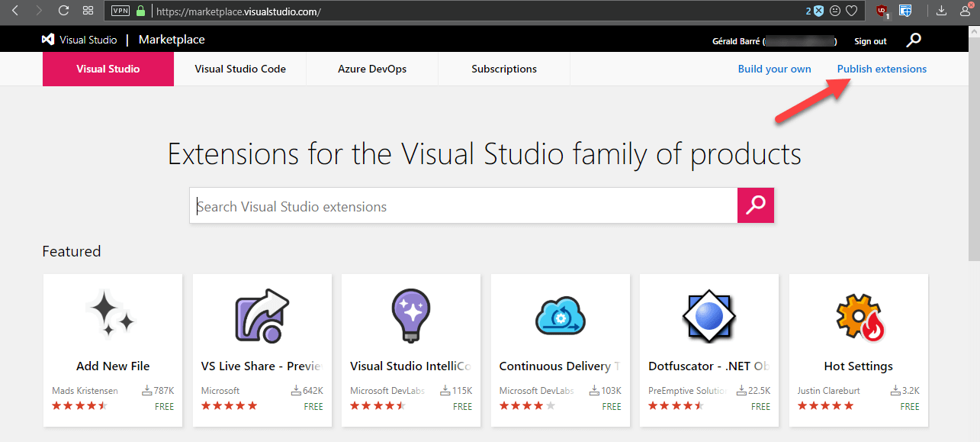The image size is (980, 442).
Task: Open the VS Live Share arrow icon
Action: pyautogui.click(x=262, y=315)
